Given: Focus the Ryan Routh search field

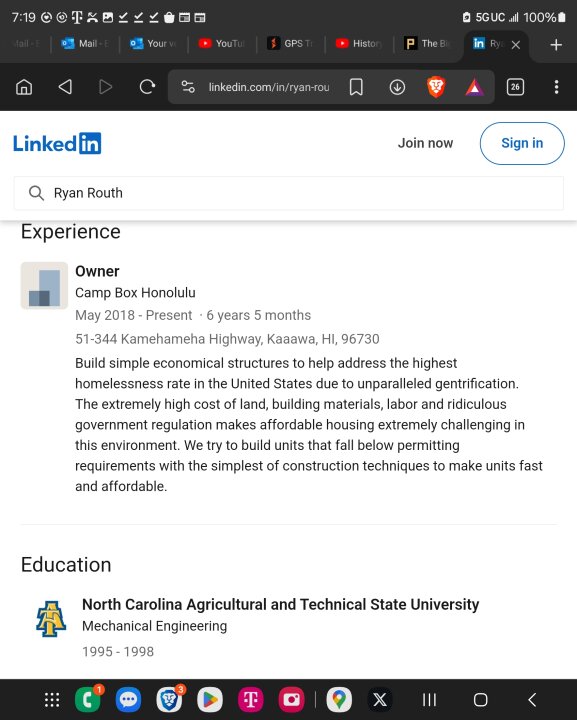Looking at the screenshot, I should pyautogui.click(x=289, y=193).
